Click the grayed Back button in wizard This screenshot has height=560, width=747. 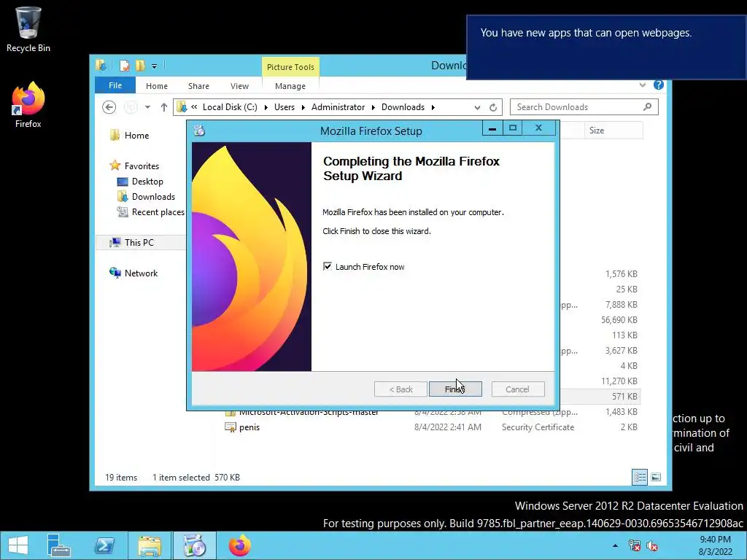pyautogui.click(x=400, y=389)
